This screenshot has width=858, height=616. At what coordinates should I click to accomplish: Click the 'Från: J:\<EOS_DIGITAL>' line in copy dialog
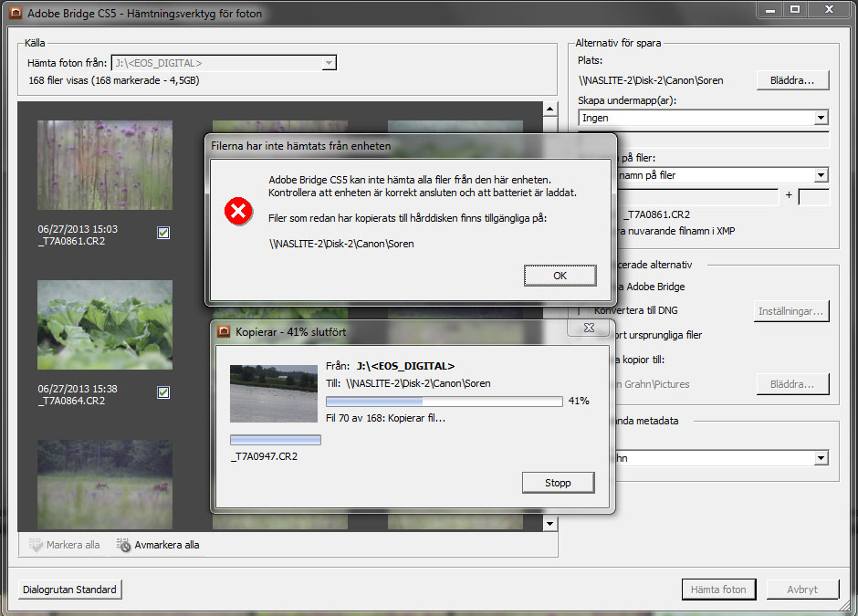390,366
